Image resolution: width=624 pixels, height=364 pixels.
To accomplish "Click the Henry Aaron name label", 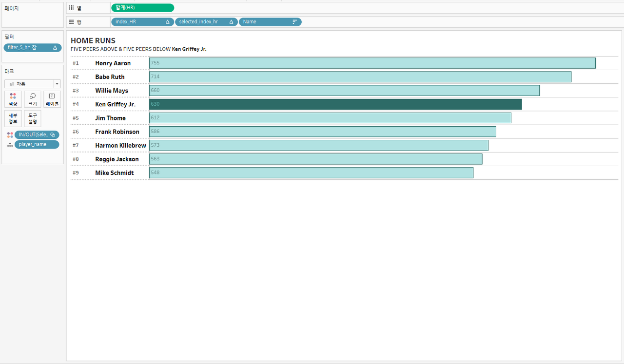I will click(113, 63).
